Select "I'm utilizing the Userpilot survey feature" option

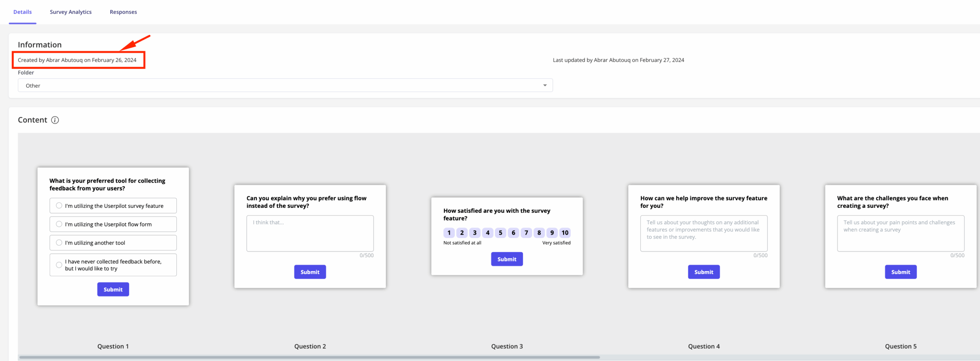pyautogui.click(x=59, y=206)
